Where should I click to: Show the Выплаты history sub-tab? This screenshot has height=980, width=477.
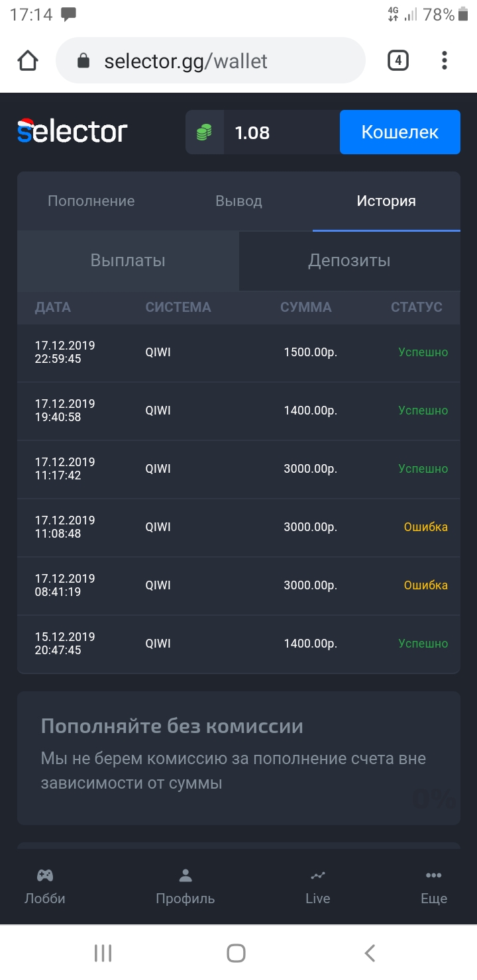[x=128, y=261]
